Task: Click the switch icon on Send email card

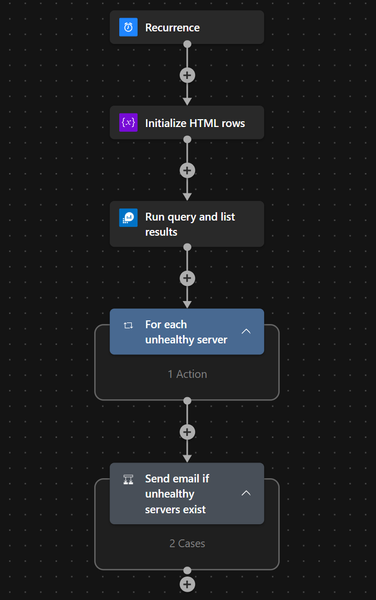Action: 128,479
